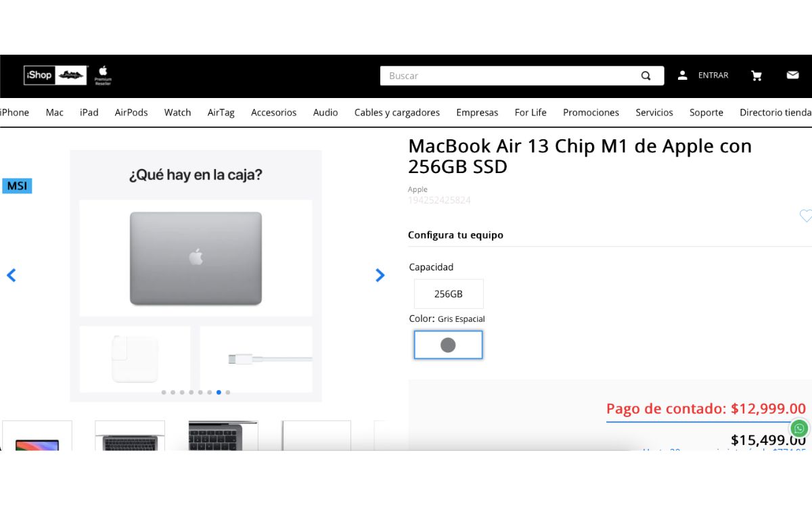812x505 pixels.
Task: Open Directorio tiendas menu
Action: pyautogui.click(x=775, y=112)
